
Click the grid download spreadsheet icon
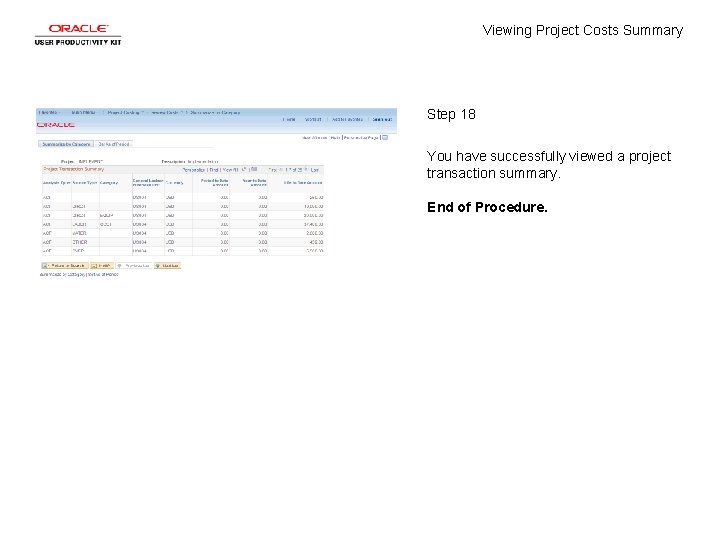[254, 169]
